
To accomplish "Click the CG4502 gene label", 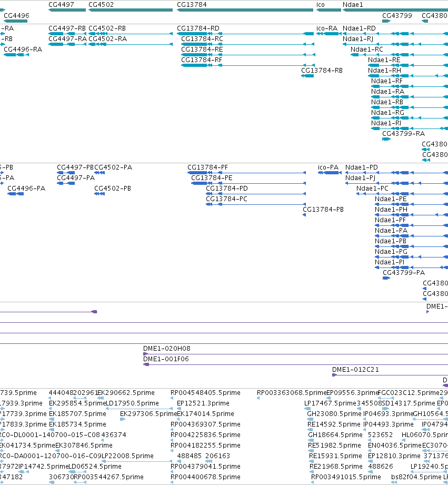I will (101, 5).
